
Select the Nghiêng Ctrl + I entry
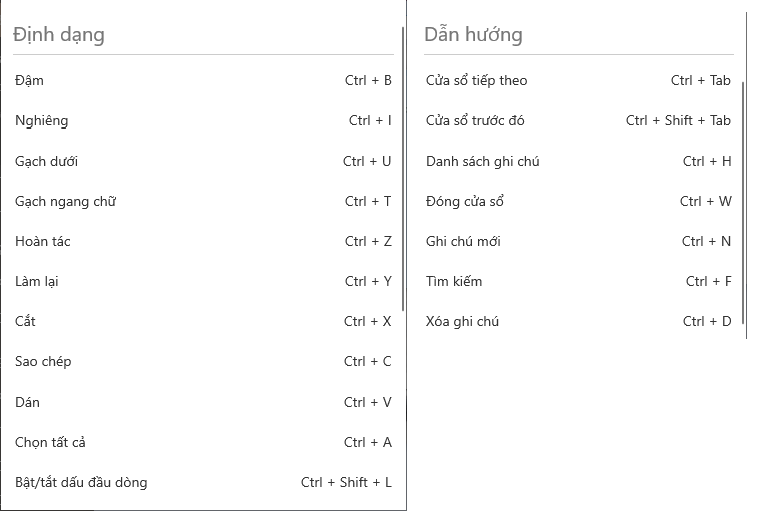203,121
